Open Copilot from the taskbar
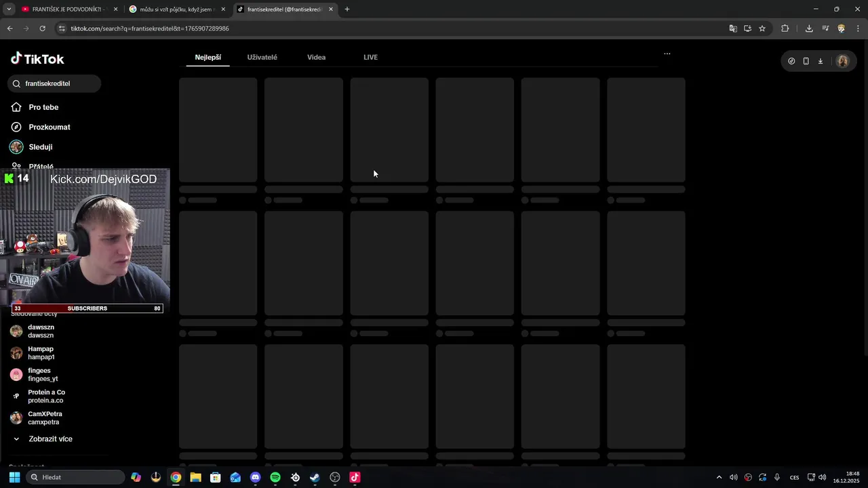Viewport: 868px width, 488px height. pos(136,477)
